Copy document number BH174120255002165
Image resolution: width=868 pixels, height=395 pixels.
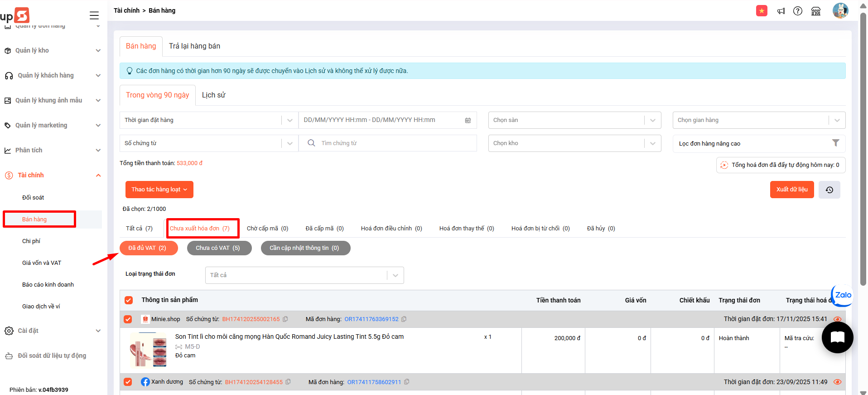coord(285,319)
